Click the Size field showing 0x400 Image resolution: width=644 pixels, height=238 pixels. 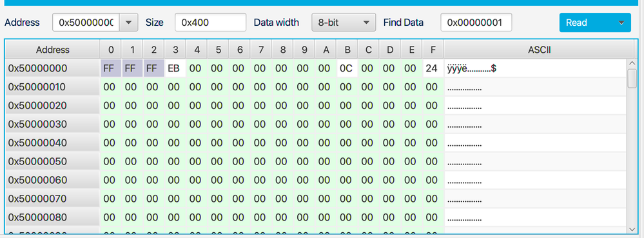(211, 23)
